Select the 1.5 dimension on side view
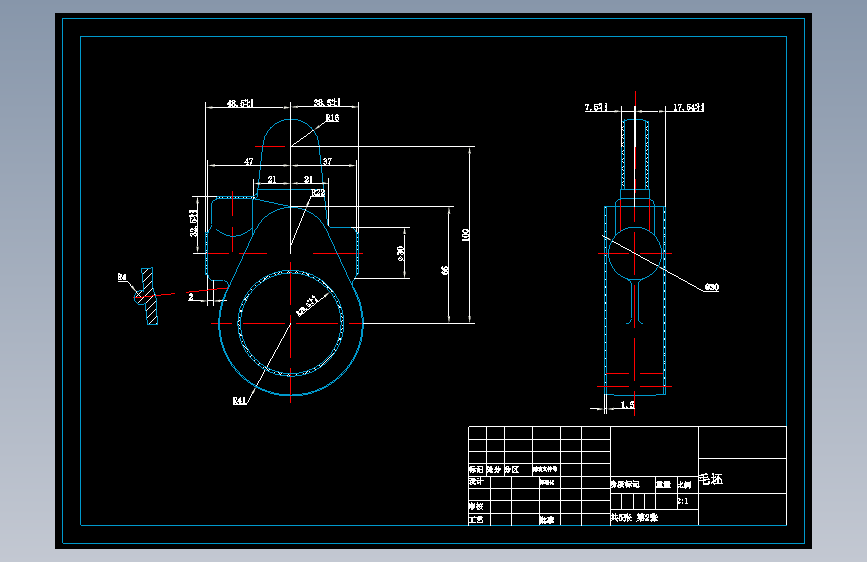 coord(627,405)
